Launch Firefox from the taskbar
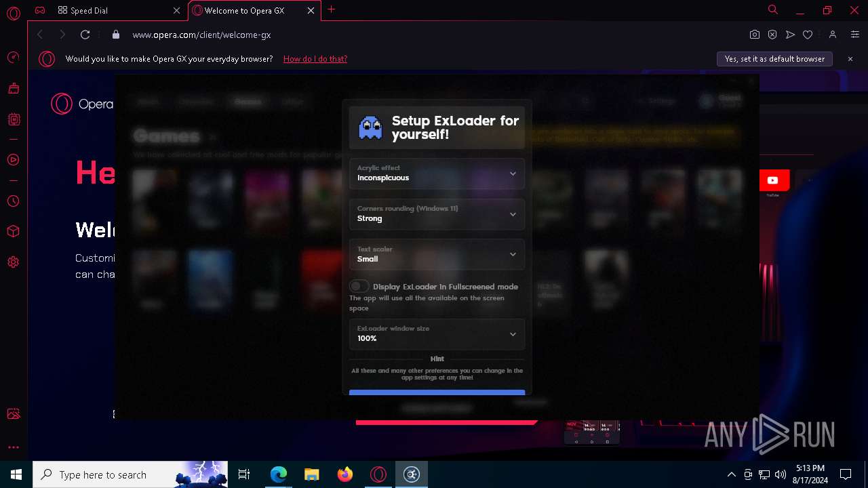 pos(344,474)
